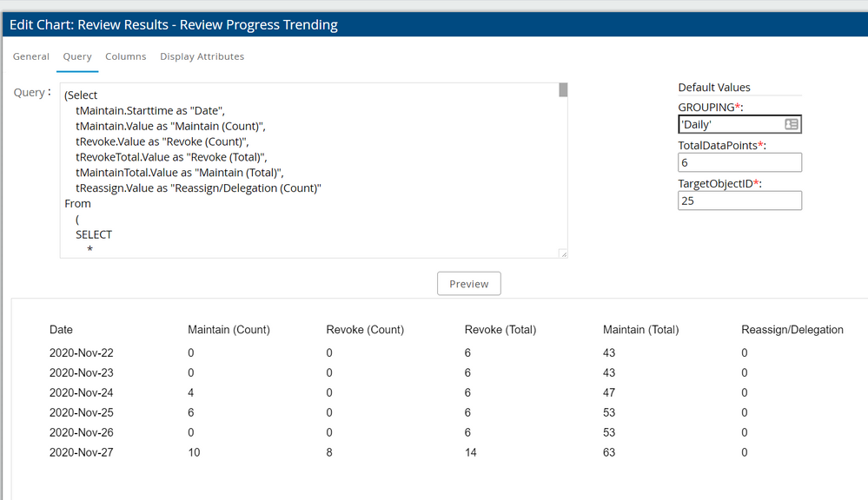The image size is (868, 500).
Task: Click the Query box resize handle
Action: (x=563, y=253)
